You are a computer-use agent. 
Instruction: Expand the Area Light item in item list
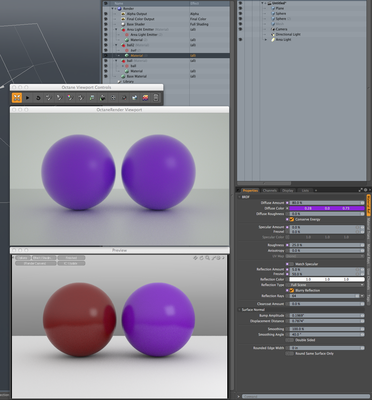[x=266, y=40]
